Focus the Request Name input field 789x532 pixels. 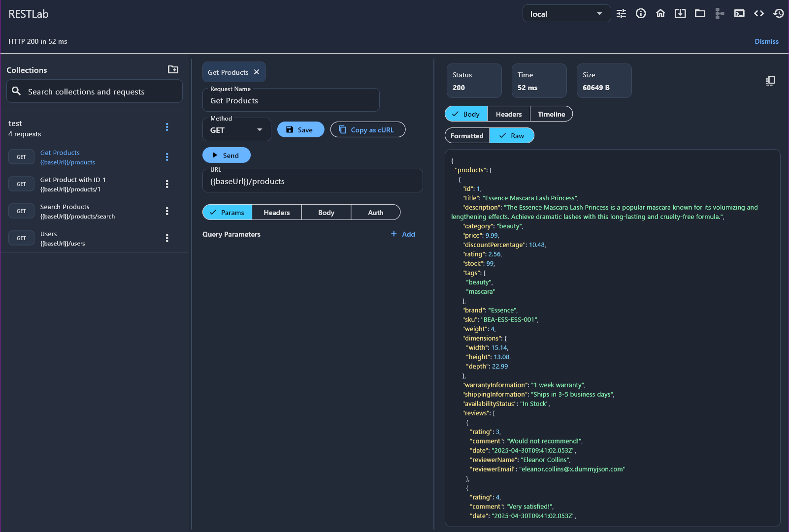click(x=291, y=100)
